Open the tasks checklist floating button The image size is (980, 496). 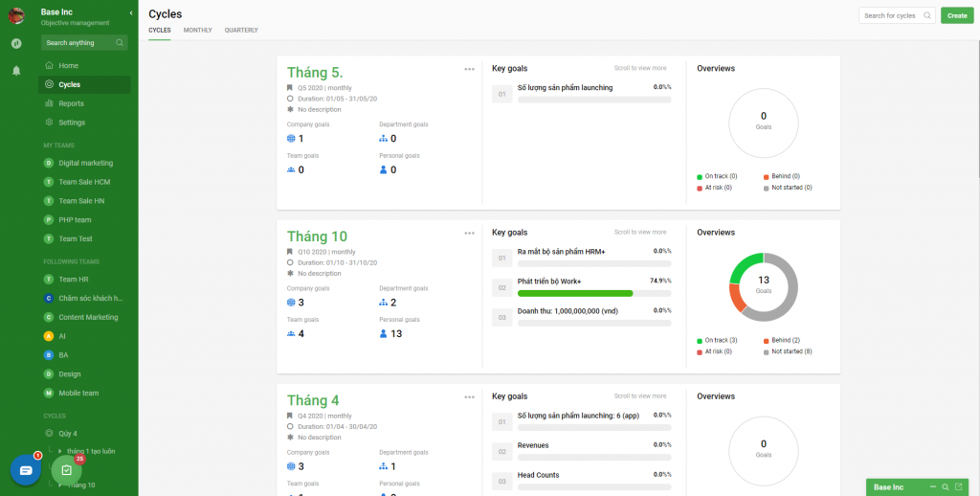coord(66,470)
